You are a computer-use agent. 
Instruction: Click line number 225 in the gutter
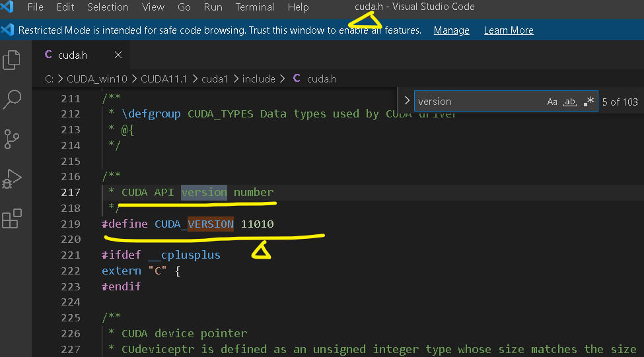tap(71, 318)
